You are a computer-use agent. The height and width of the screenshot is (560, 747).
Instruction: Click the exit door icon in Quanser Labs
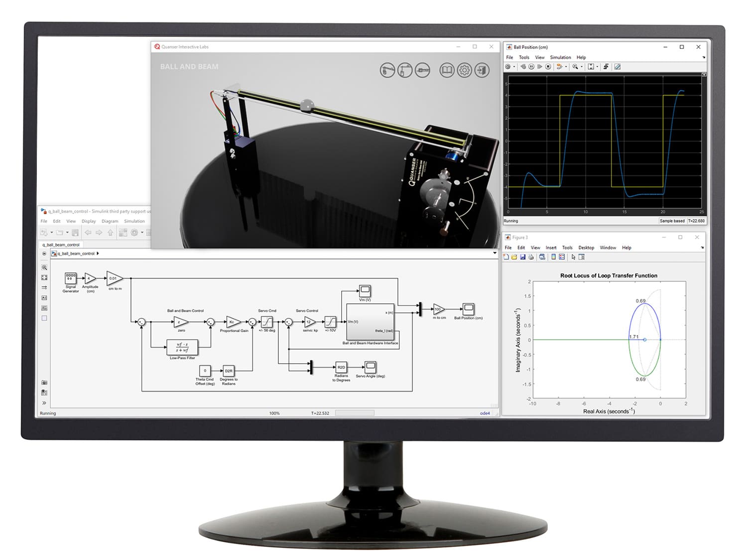click(x=482, y=70)
